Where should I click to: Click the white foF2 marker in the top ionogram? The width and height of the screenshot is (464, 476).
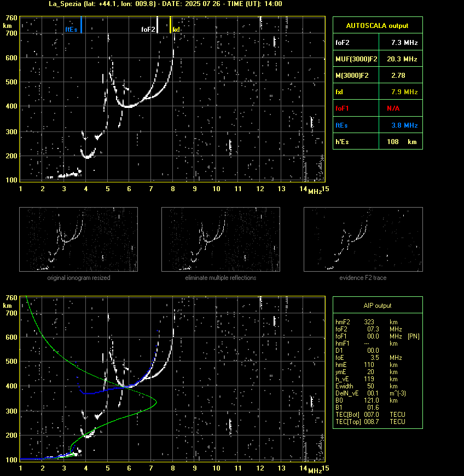(x=157, y=25)
